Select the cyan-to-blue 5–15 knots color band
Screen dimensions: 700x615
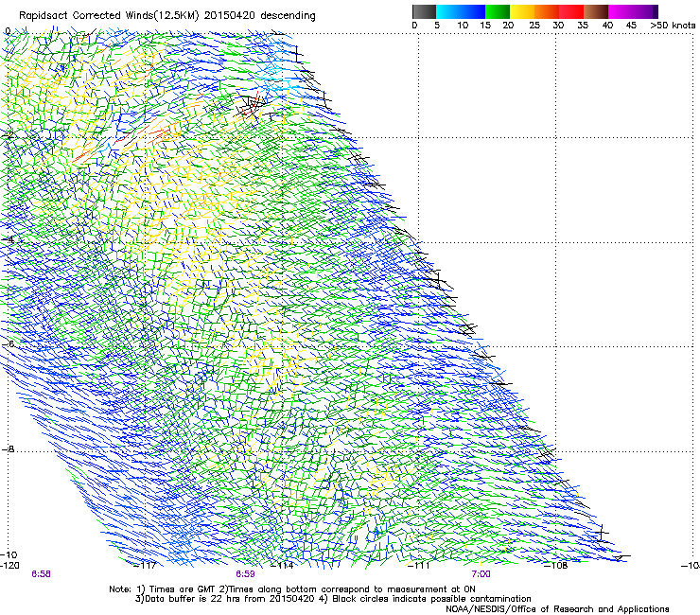[x=461, y=11]
